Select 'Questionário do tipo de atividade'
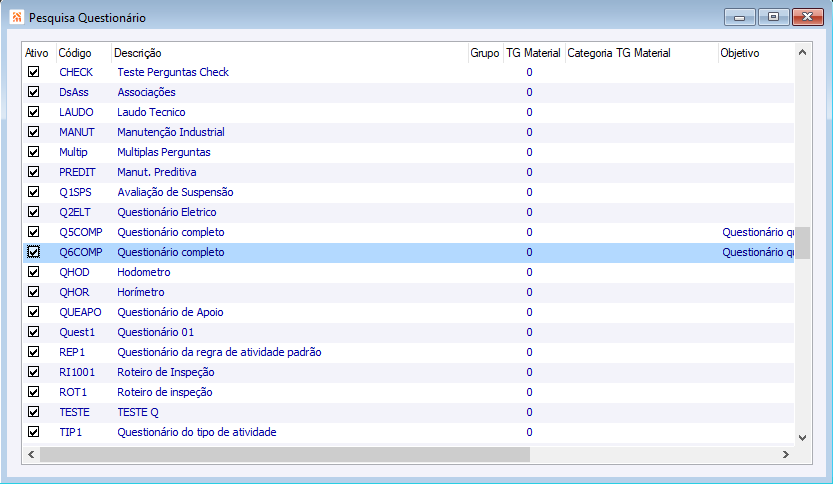 coord(197,432)
